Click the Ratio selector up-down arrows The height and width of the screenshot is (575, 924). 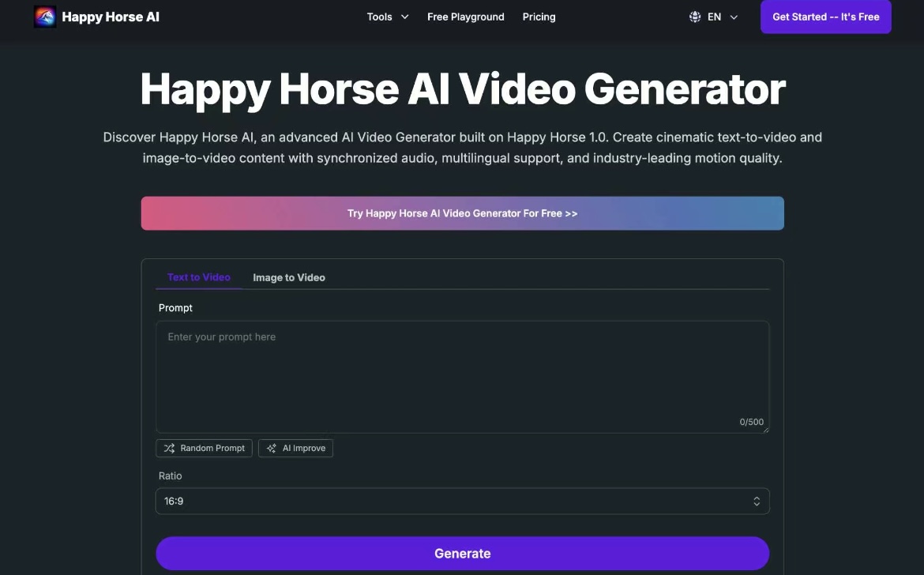757,502
